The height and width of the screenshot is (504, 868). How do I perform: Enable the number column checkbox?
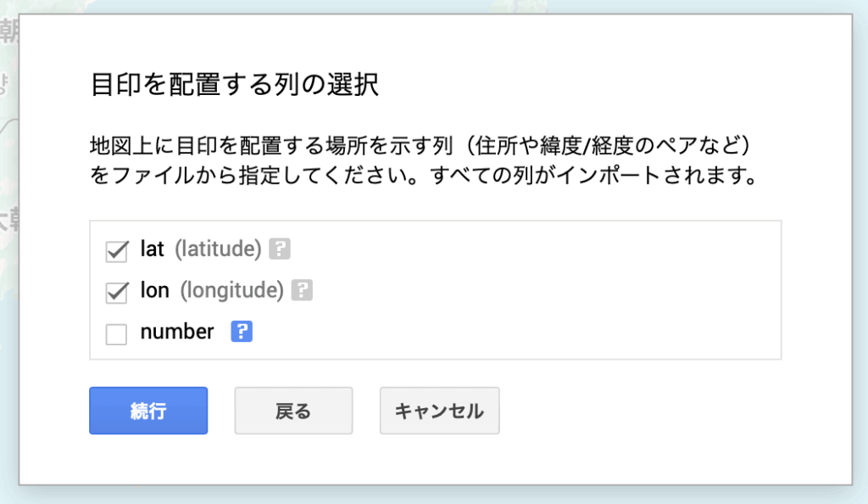(x=116, y=333)
